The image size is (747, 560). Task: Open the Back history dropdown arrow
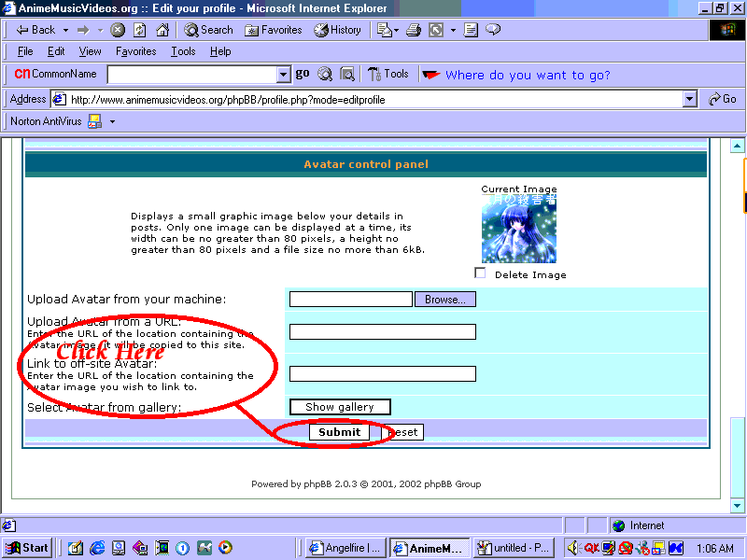pos(65,30)
